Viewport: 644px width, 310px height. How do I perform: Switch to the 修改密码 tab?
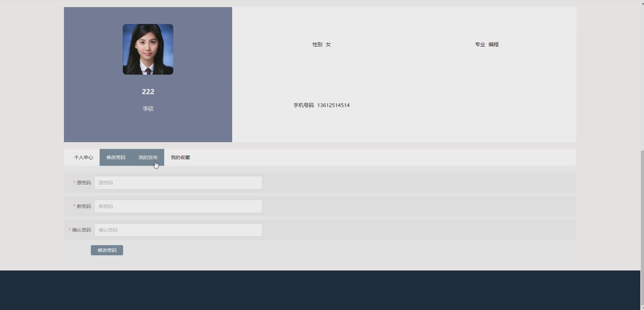tap(116, 157)
